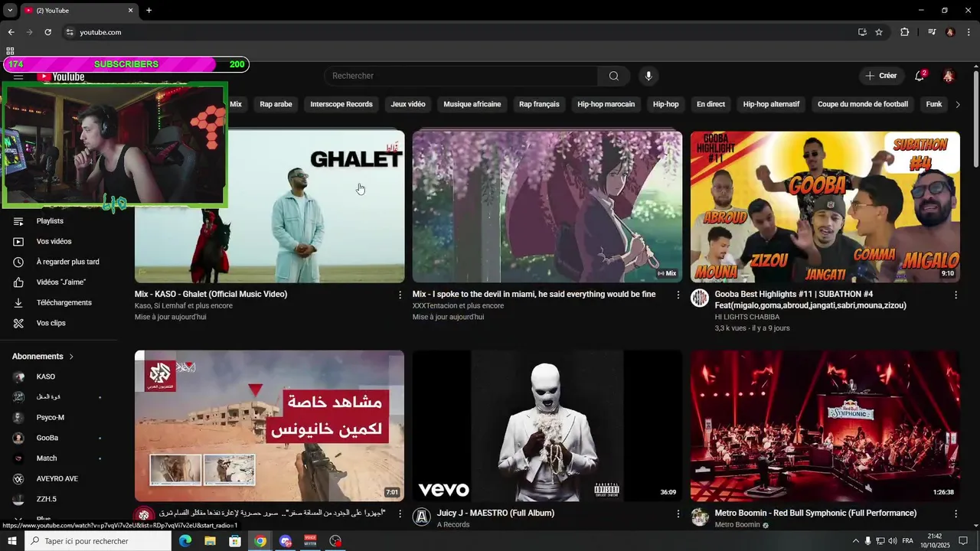Open Windows notification center
The width and height of the screenshot is (980, 551).
963,541
